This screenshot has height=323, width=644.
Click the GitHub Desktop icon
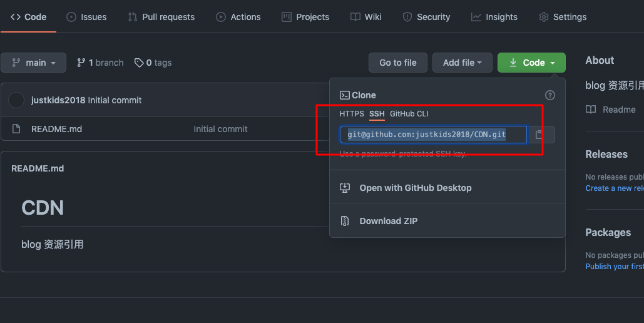pyautogui.click(x=345, y=188)
